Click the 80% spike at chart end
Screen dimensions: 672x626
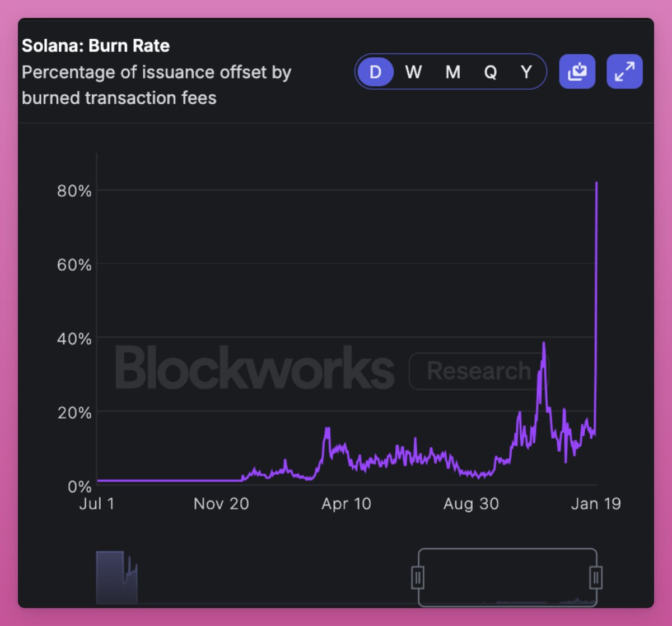(x=596, y=184)
